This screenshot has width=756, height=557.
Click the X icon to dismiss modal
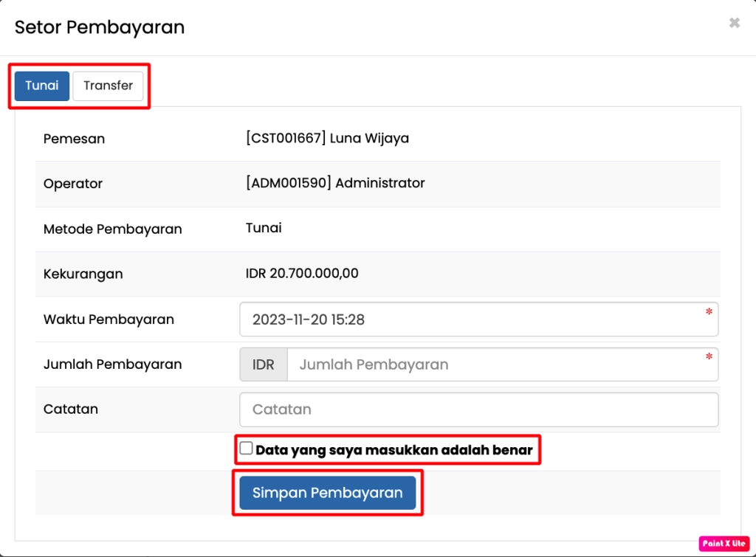click(x=734, y=23)
